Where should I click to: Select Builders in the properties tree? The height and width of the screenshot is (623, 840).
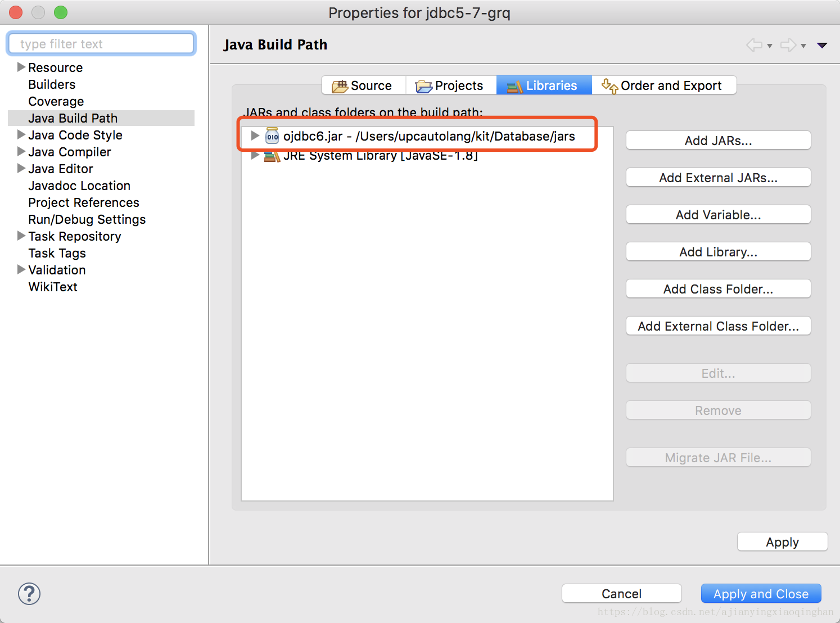tap(52, 84)
